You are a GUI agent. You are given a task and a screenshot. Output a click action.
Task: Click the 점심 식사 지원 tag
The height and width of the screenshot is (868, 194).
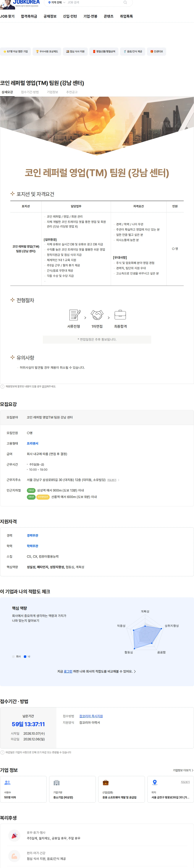coord(75,52)
